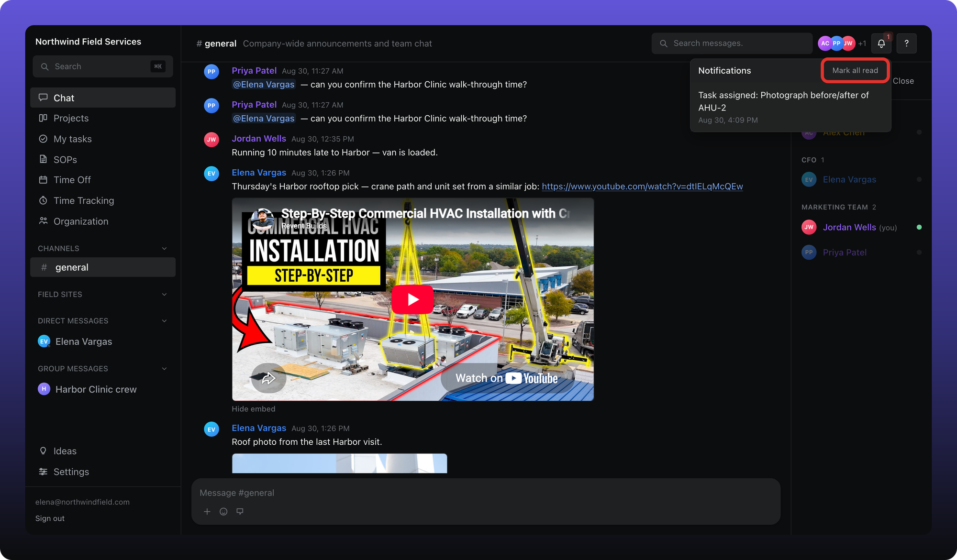Click the PP member avatar in header
957x560 pixels.
click(836, 44)
